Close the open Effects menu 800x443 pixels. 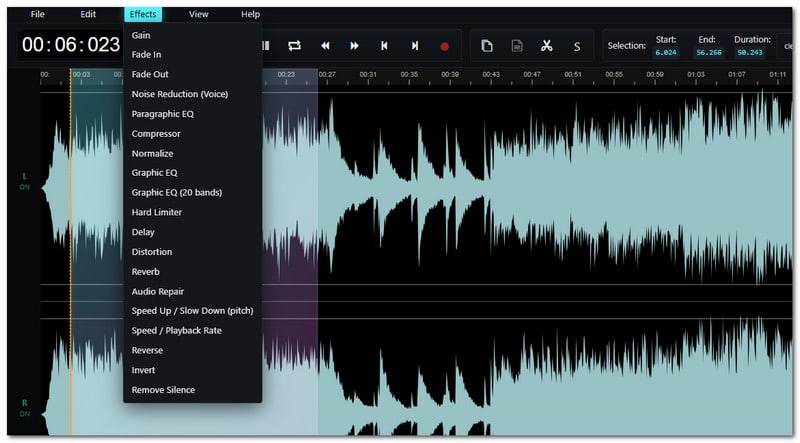click(143, 14)
